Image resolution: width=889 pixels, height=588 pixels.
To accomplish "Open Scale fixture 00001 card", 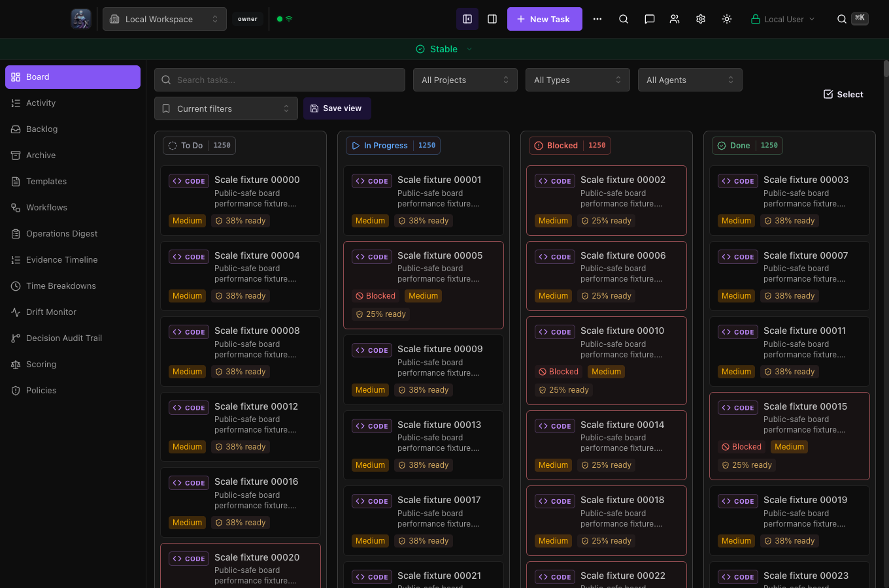I will point(424,201).
